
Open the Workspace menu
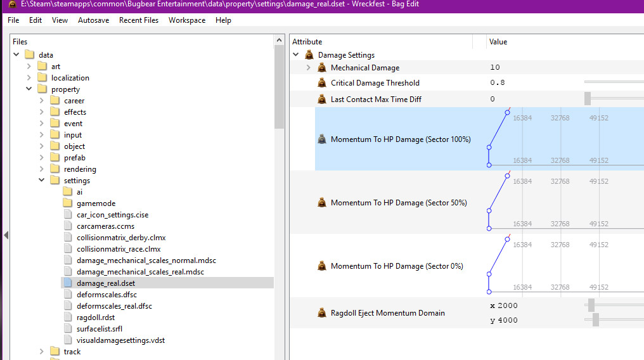pyautogui.click(x=187, y=20)
